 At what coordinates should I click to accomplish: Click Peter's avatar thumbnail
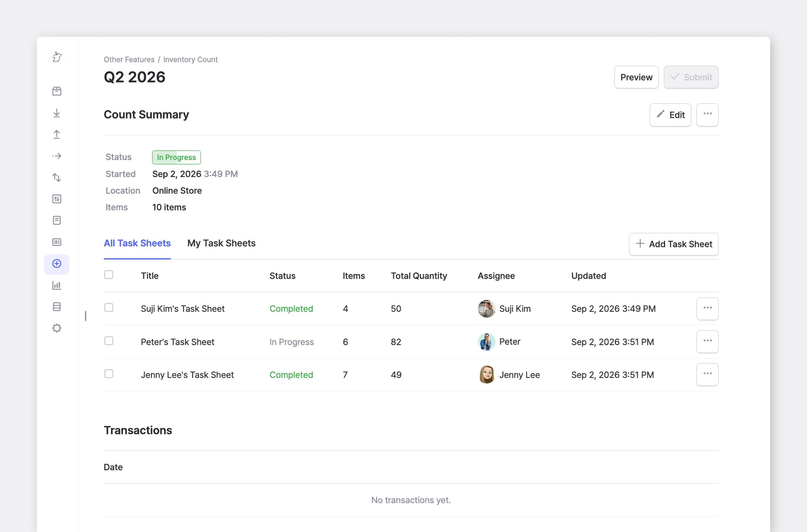[487, 342]
